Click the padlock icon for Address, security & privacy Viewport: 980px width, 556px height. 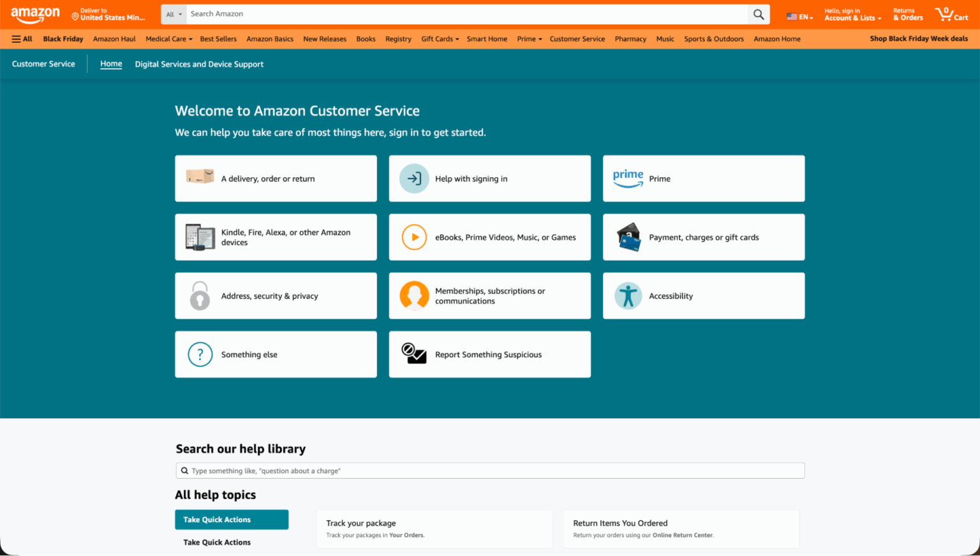pos(200,295)
